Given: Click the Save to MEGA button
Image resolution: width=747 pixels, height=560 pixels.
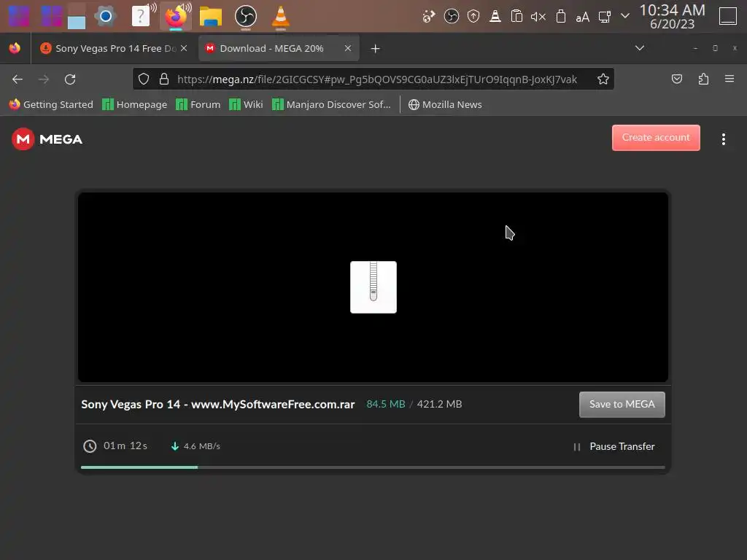Looking at the screenshot, I should 622,404.
